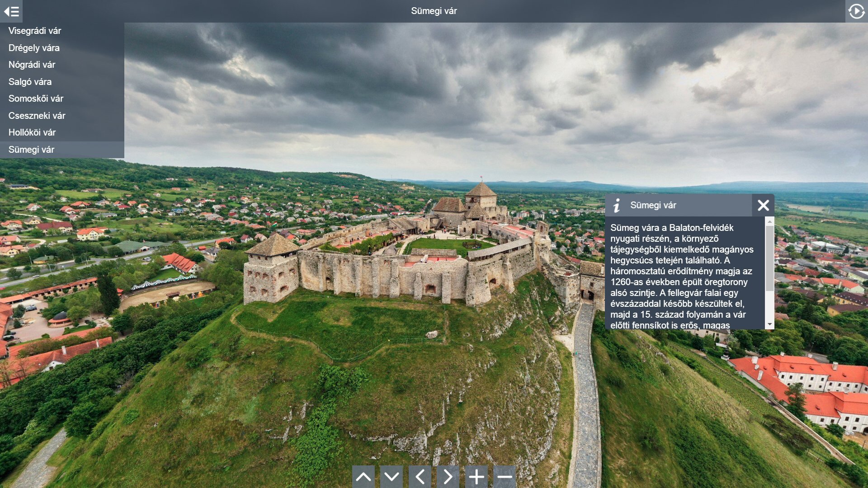Tilt view down with down arrow
The image size is (868, 488).
(392, 476)
